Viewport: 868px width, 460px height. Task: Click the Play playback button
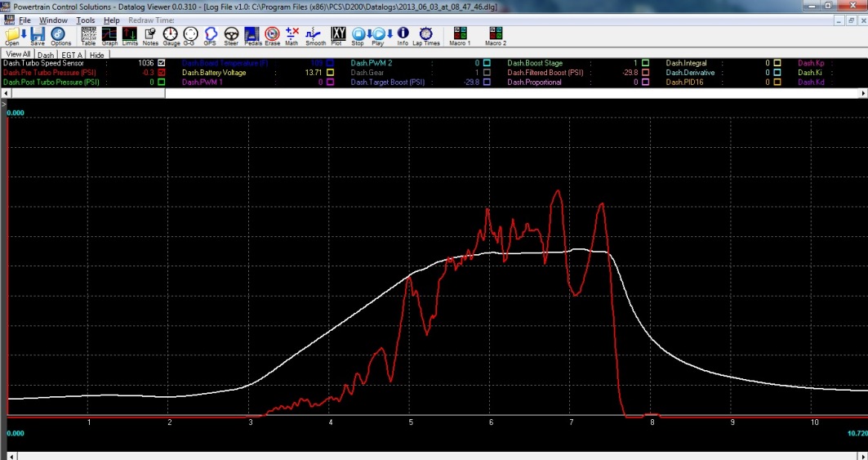point(379,36)
